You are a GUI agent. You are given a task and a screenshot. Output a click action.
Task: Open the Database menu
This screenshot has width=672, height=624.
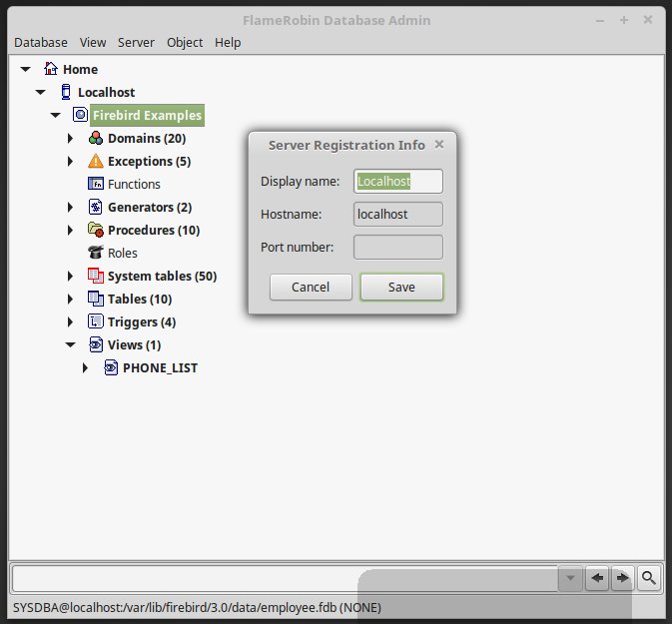41,42
